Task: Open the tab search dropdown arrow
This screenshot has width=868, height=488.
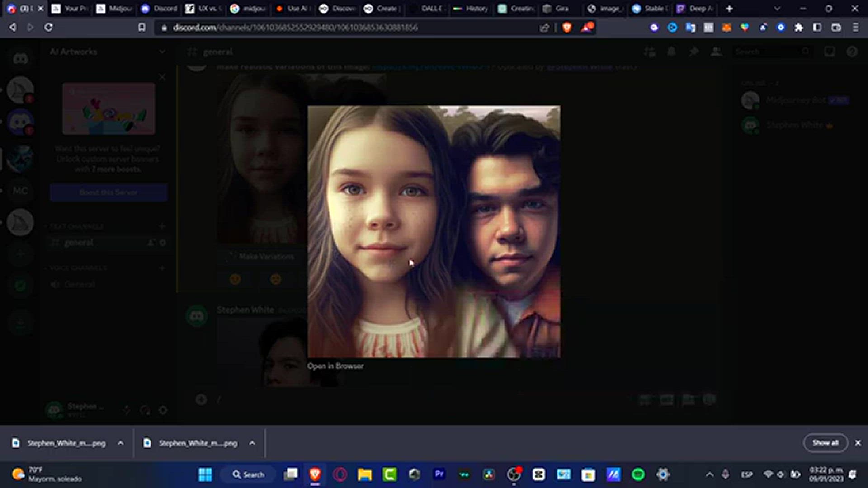Action: [777, 9]
